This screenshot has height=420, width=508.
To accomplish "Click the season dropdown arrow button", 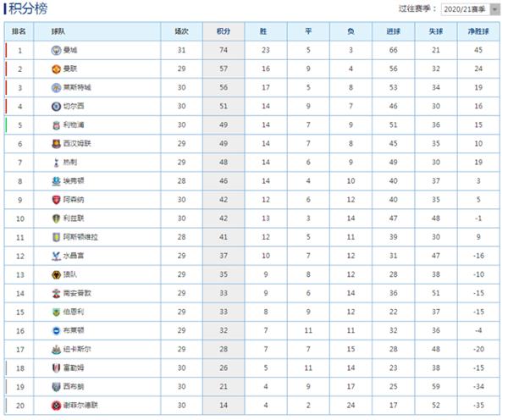I will pyautogui.click(x=494, y=9).
